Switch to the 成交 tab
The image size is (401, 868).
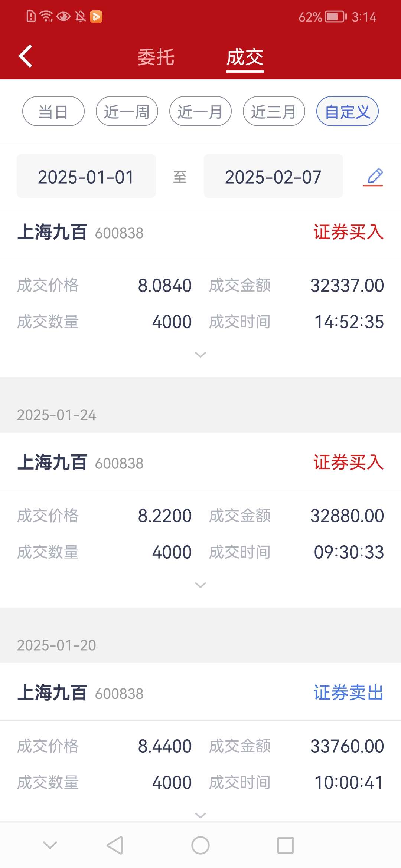[x=245, y=57]
